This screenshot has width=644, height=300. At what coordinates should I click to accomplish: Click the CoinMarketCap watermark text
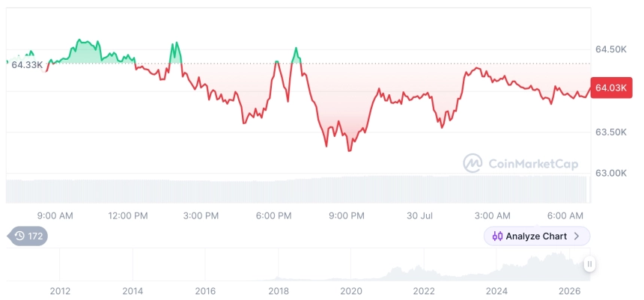point(533,164)
